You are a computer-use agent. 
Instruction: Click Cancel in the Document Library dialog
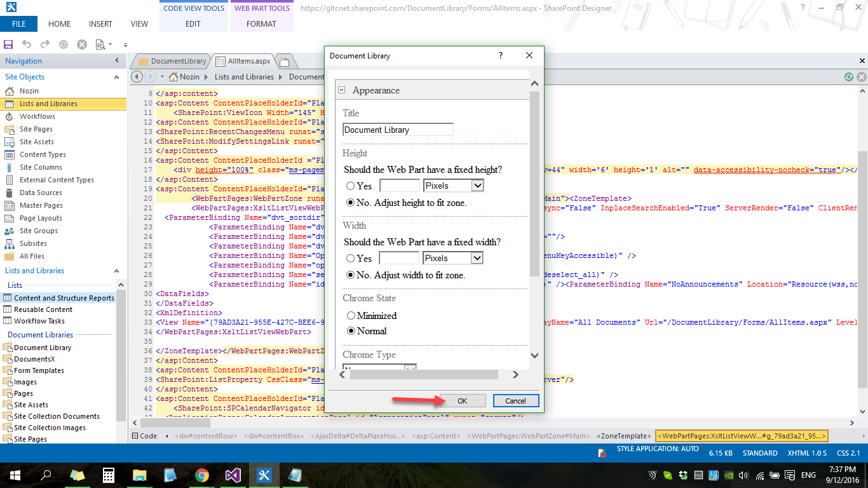(515, 400)
